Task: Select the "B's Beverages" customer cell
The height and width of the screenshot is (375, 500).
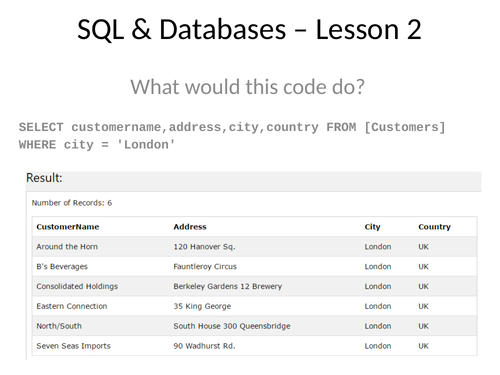Action: coord(62,267)
